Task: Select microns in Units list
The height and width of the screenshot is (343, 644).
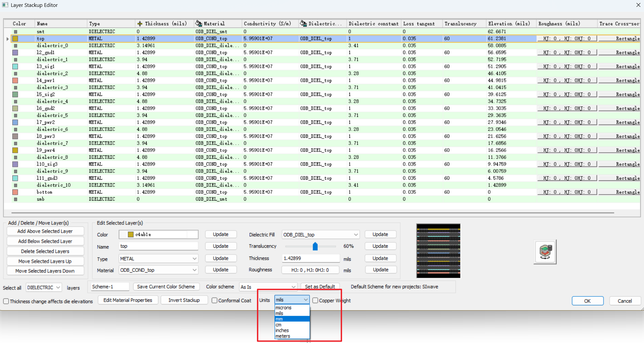Action: (292, 308)
